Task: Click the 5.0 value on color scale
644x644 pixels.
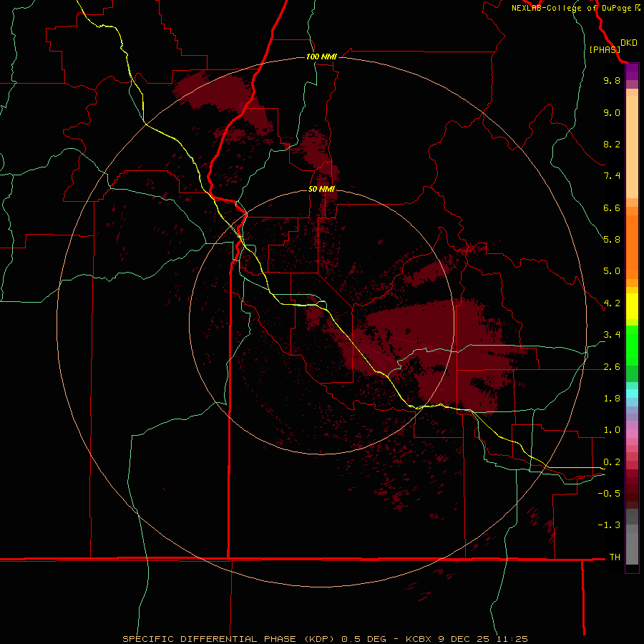Action: [x=612, y=271]
